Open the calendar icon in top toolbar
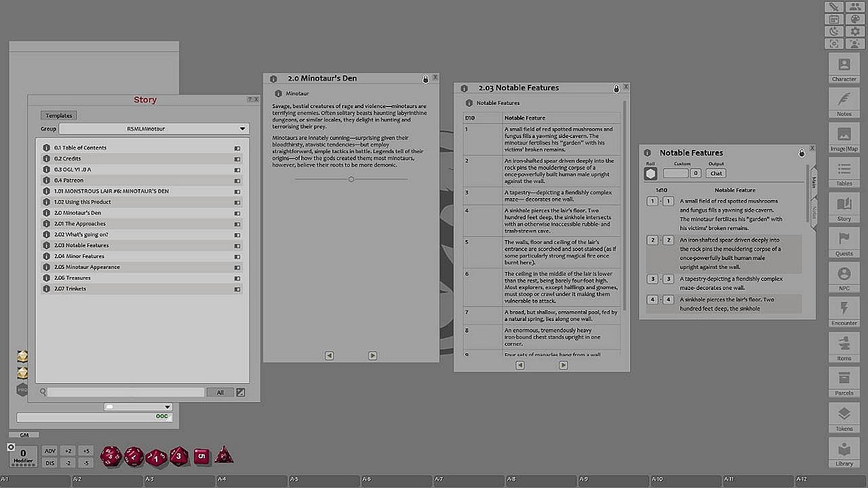 tap(834, 19)
